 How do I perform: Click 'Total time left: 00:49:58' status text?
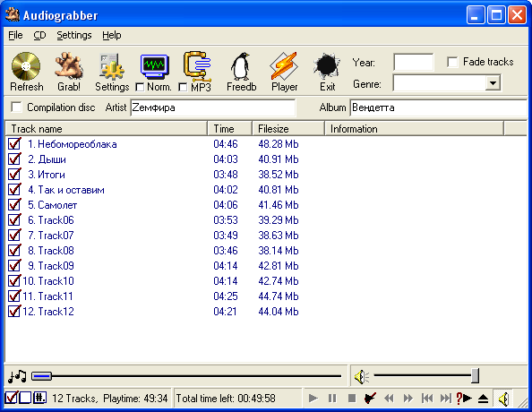point(226,398)
